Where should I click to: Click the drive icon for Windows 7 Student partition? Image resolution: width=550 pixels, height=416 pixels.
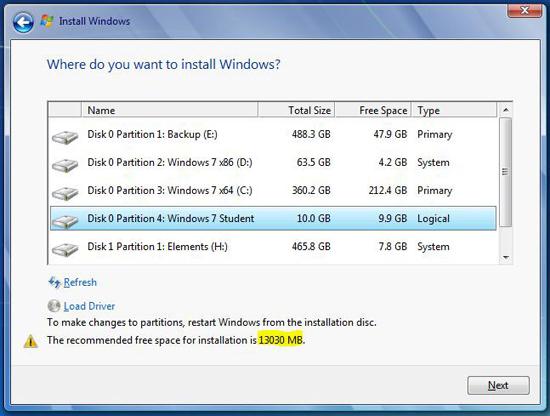65,221
